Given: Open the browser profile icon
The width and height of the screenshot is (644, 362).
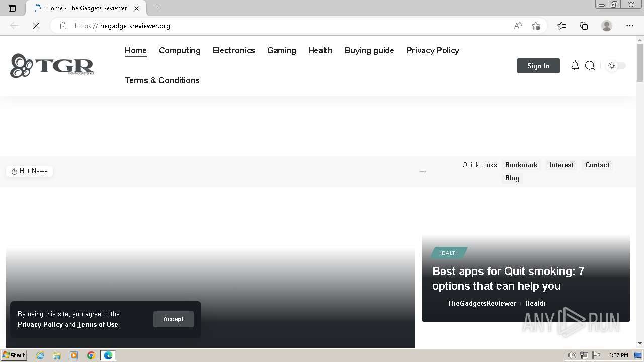Looking at the screenshot, I should (x=607, y=26).
